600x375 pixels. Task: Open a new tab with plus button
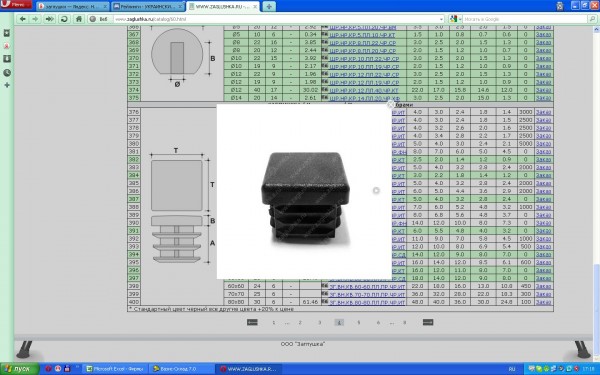[x=269, y=7]
